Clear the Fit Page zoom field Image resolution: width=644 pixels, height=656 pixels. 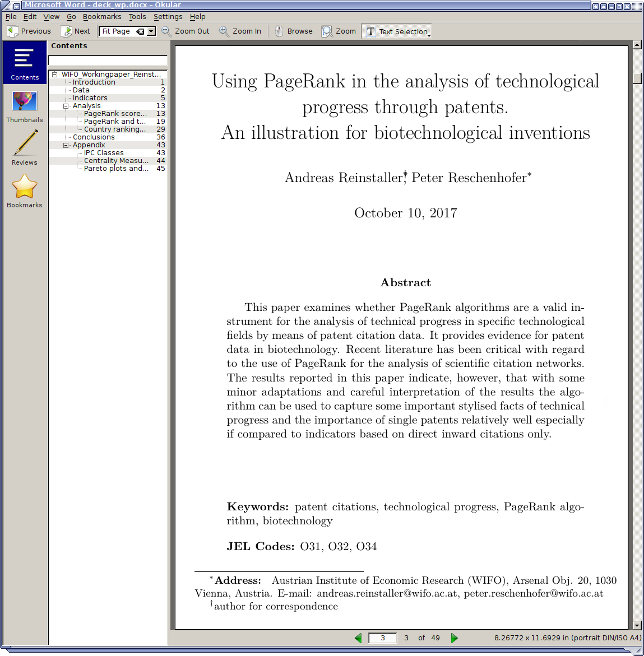point(140,31)
